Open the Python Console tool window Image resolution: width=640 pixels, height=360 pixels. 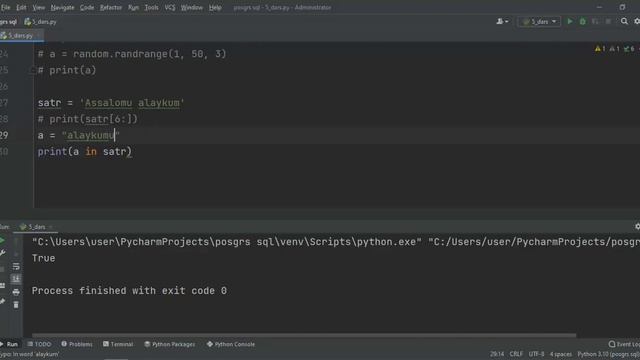pyautogui.click(x=231, y=344)
